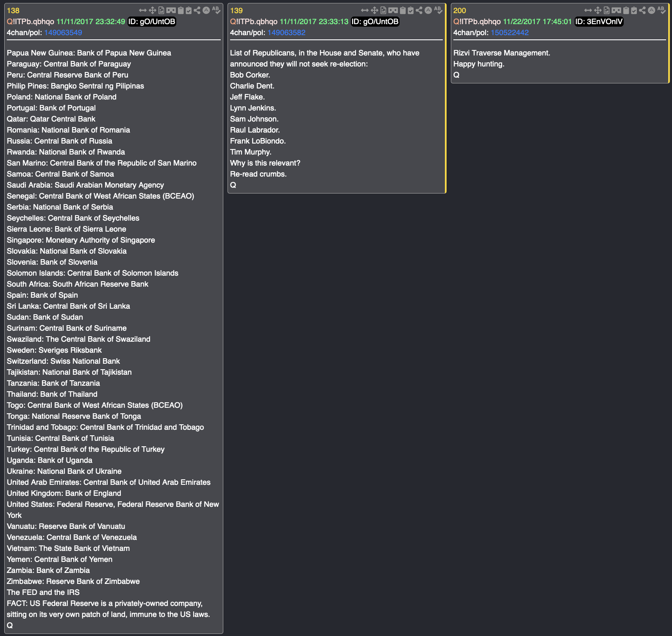
Task: Click the clipboard-with-checkmark icon on post 138
Action: coord(189,10)
